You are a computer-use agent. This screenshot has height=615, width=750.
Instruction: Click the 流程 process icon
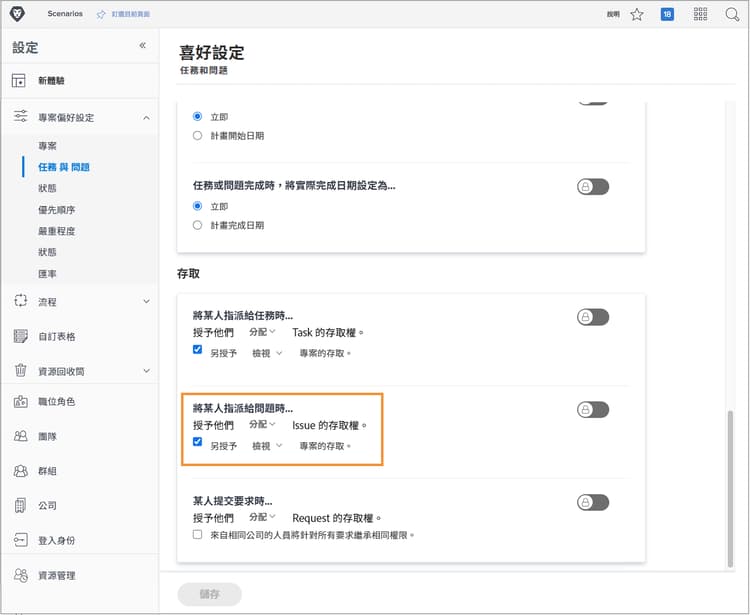tap(21, 301)
